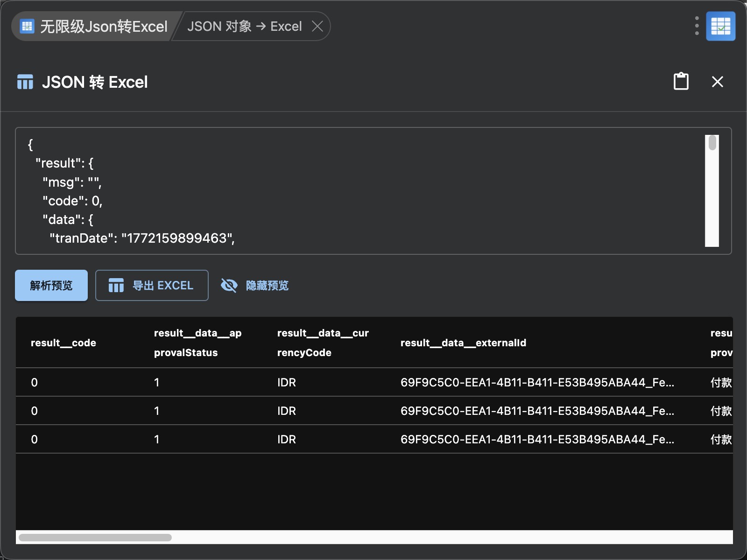Click the green spreadsheet icon top right
The height and width of the screenshot is (560, 747).
tap(720, 26)
